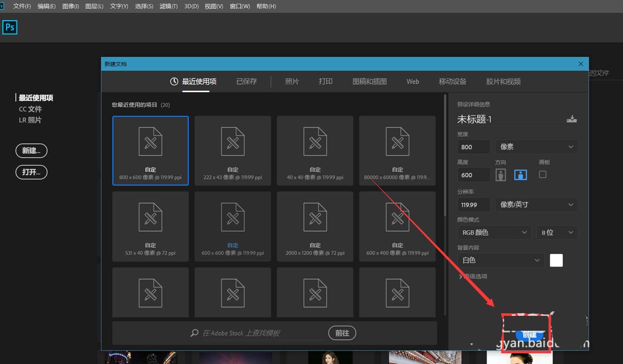
Task: Click the clock icon beside 最近使用项
Action: pyautogui.click(x=173, y=81)
